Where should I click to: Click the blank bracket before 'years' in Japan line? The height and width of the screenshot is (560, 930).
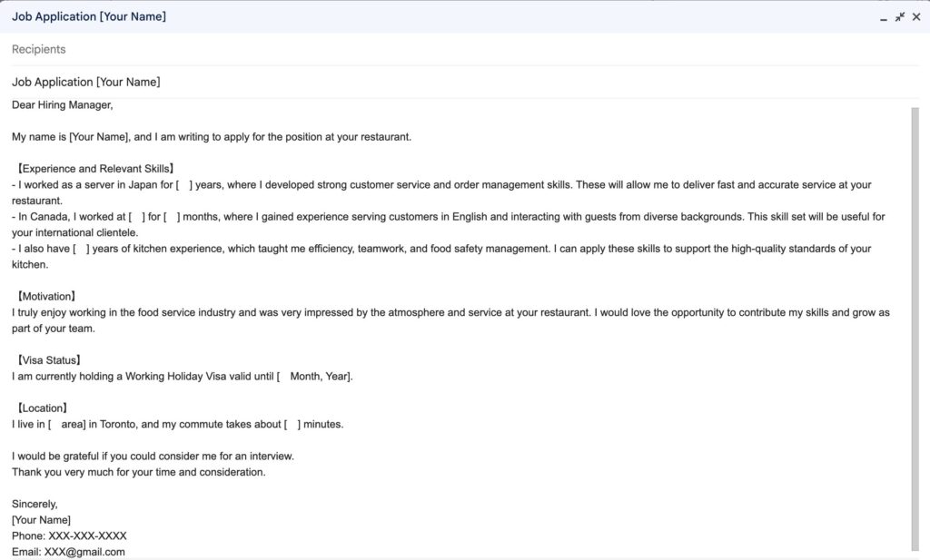[184, 185]
